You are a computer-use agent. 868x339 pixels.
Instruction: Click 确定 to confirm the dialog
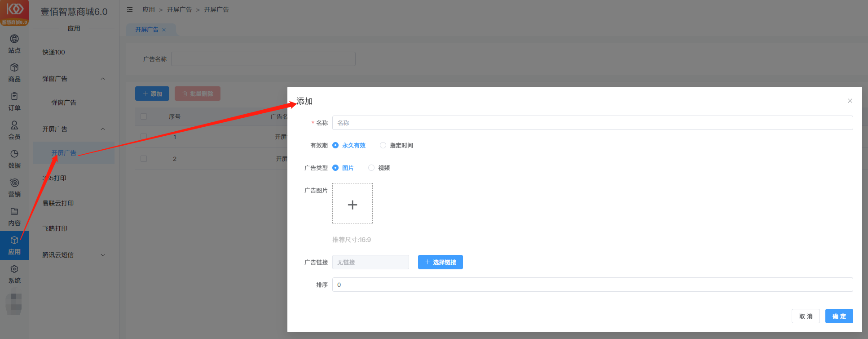(839, 316)
